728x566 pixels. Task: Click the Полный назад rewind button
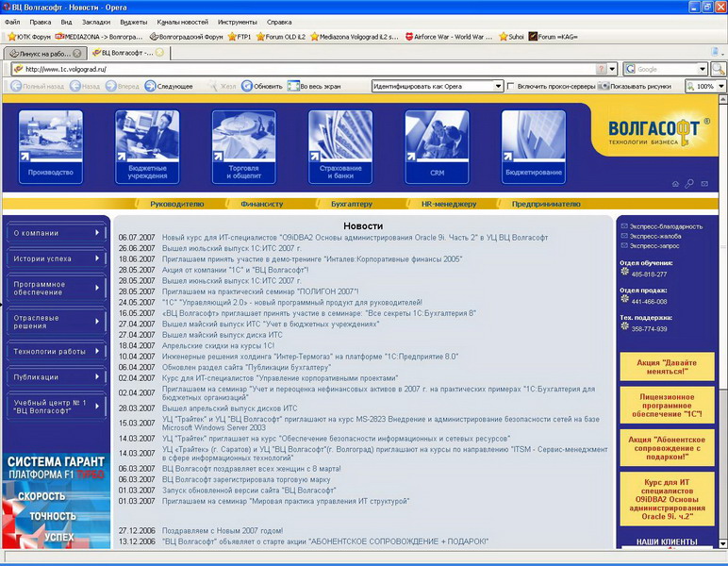(37, 86)
